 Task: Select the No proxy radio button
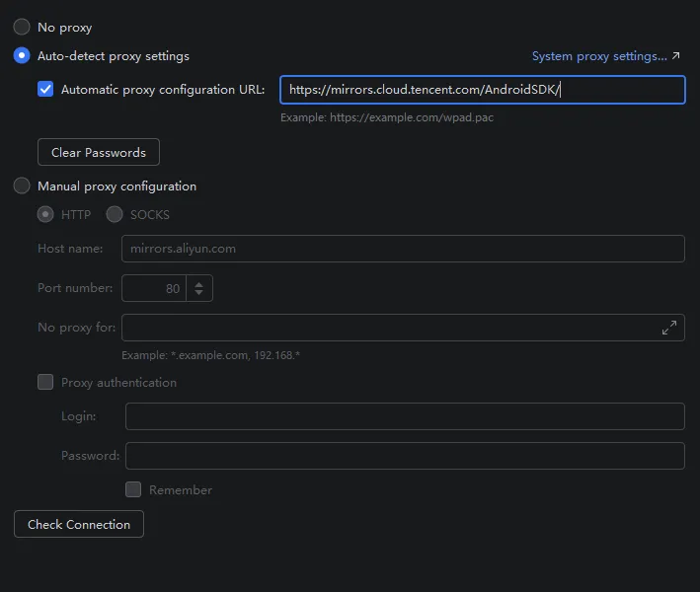pyautogui.click(x=22, y=28)
